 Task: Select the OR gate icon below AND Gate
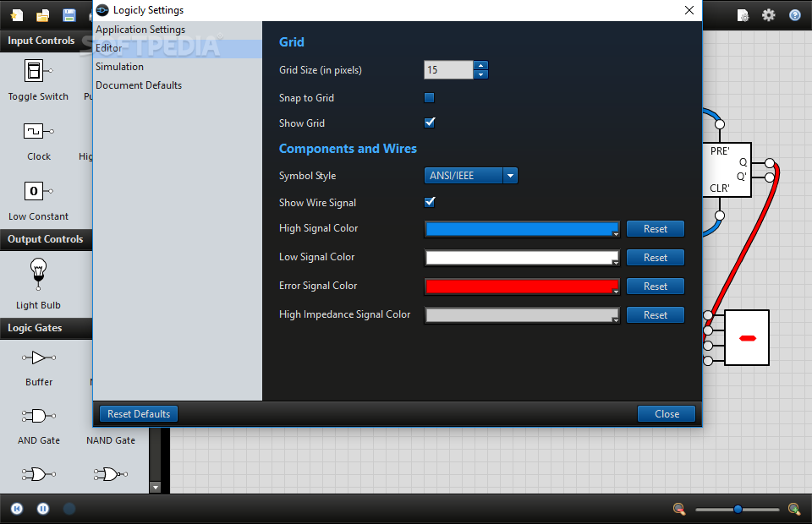pyautogui.click(x=39, y=474)
